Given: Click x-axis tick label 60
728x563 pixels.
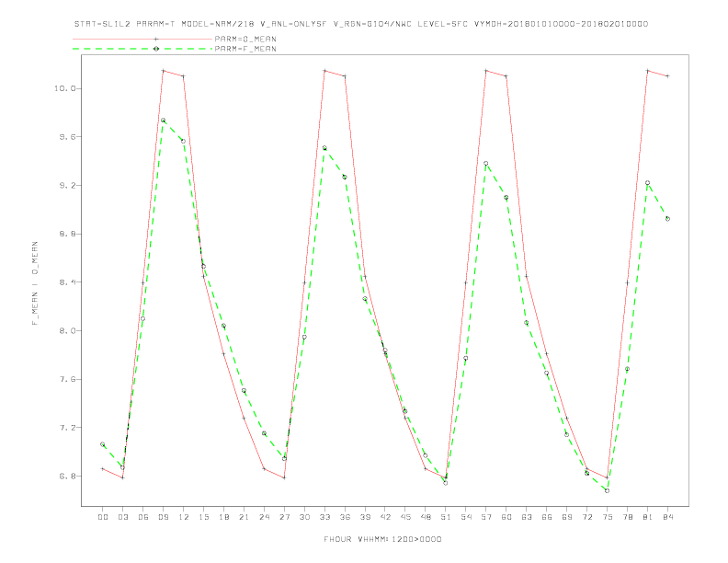Looking at the screenshot, I should (x=506, y=517).
